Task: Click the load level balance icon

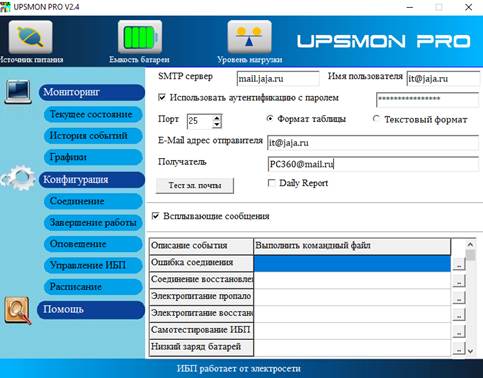Action: coord(249,37)
